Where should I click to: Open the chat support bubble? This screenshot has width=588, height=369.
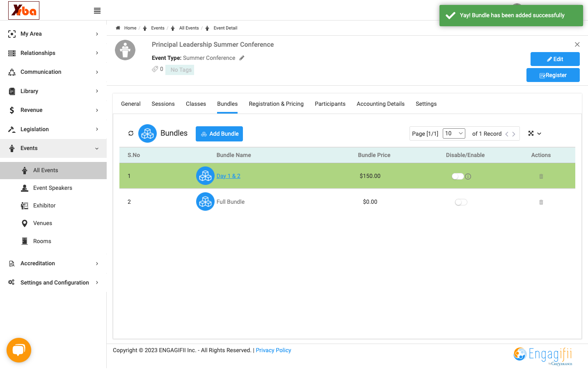[x=19, y=350]
